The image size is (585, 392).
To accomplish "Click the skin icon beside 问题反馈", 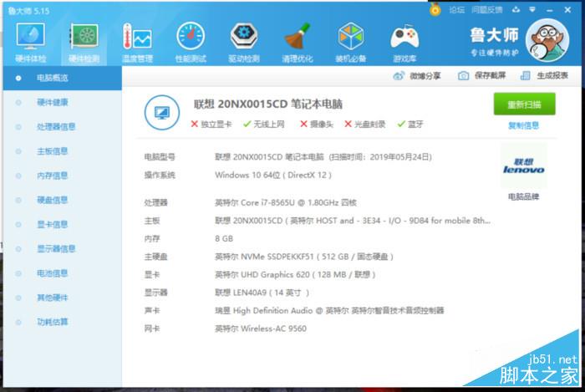I will [516, 10].
